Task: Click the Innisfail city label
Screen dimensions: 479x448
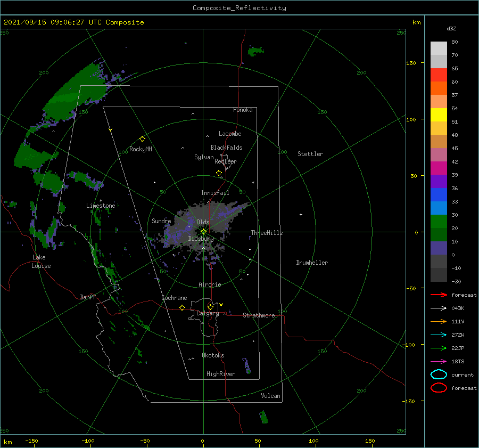Action: 215,193
